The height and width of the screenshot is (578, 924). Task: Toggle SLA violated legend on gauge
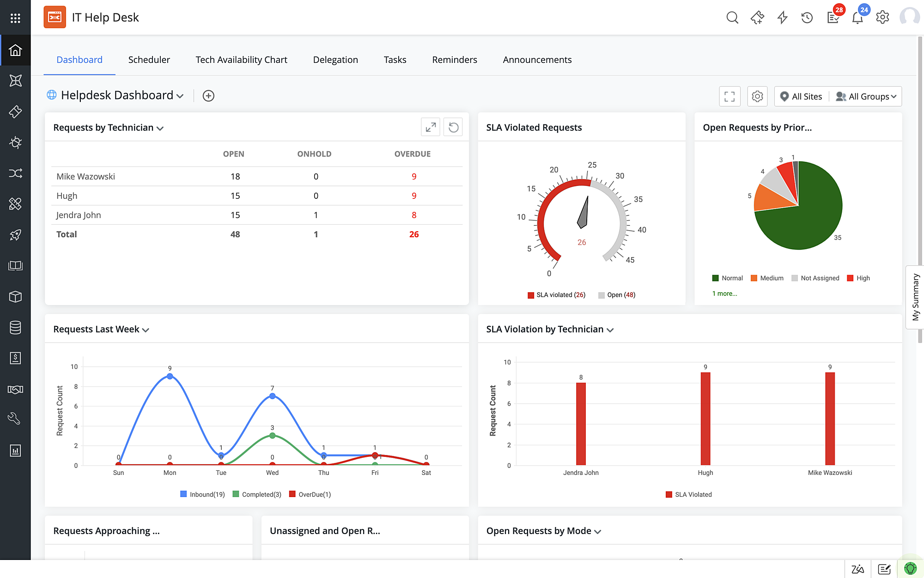coord(556,295)
